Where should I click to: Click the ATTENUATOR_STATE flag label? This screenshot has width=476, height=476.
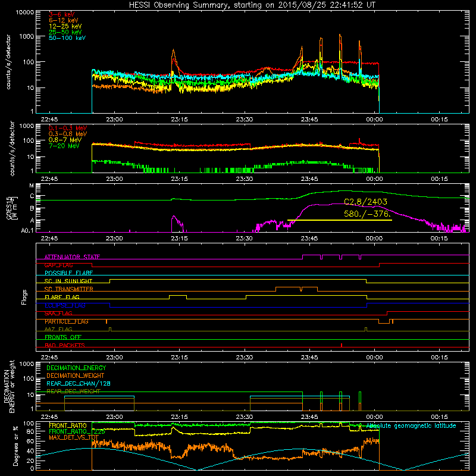(x=72, y=257)
